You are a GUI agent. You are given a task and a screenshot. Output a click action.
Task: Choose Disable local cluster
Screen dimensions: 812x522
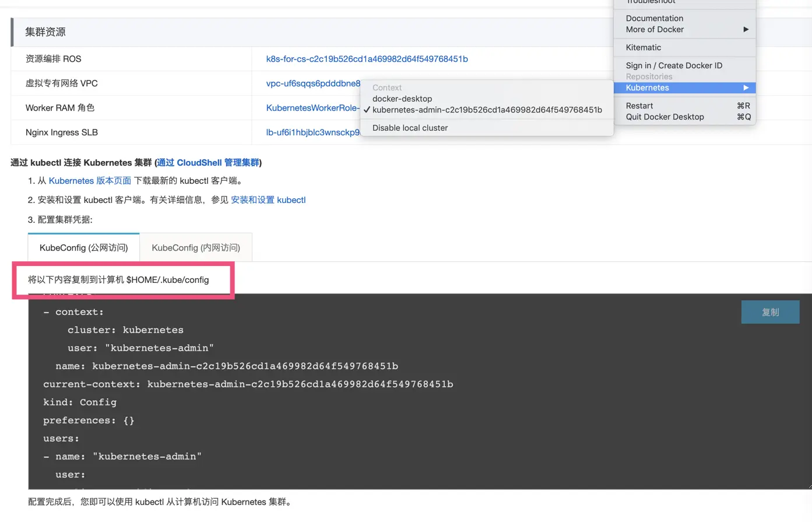[410, 128]
